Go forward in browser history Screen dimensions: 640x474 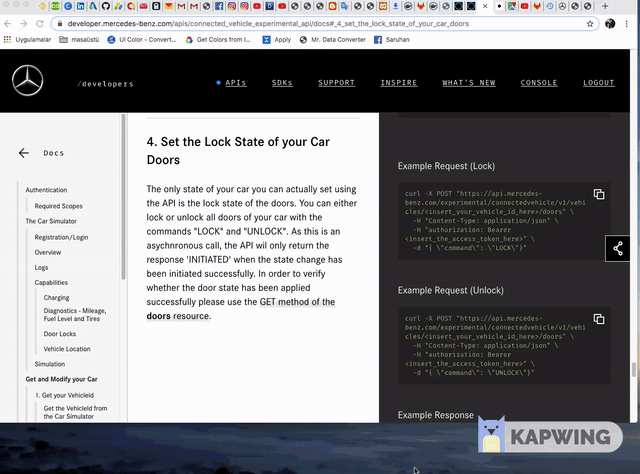click(x=23, y=24)
